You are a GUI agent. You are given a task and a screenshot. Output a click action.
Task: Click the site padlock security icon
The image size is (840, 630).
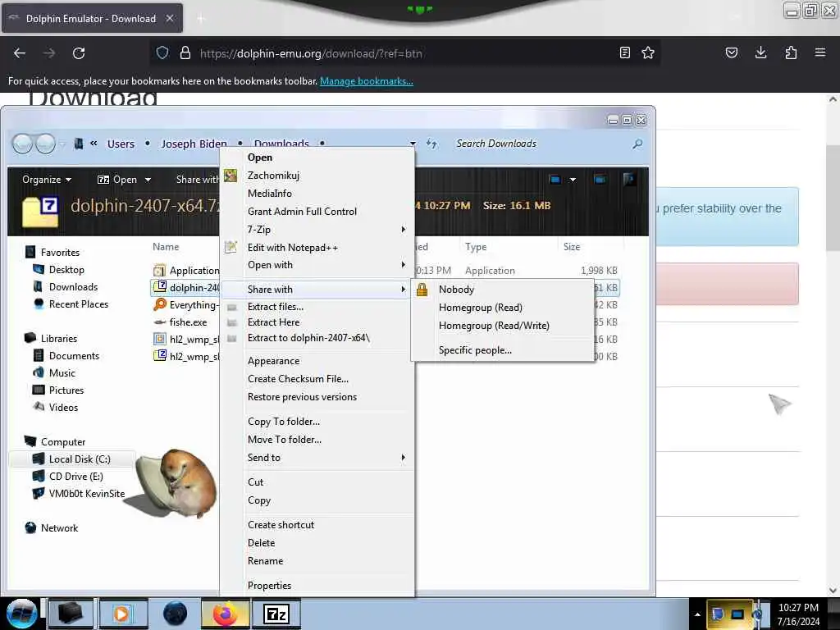click(185, 53)
